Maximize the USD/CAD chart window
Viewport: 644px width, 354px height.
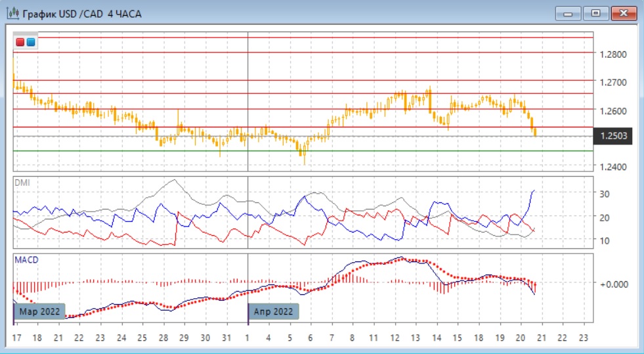(596, 13)
